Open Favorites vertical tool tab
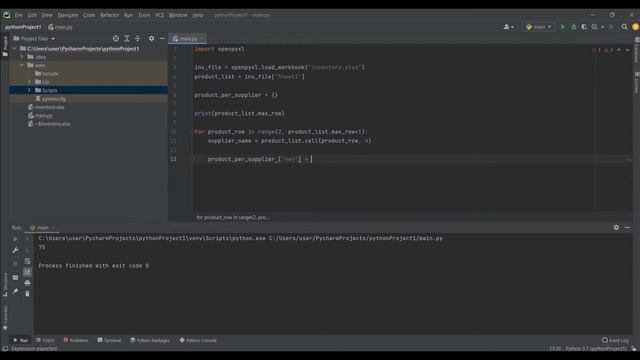The image size is (640, 360). coord(5,318)
